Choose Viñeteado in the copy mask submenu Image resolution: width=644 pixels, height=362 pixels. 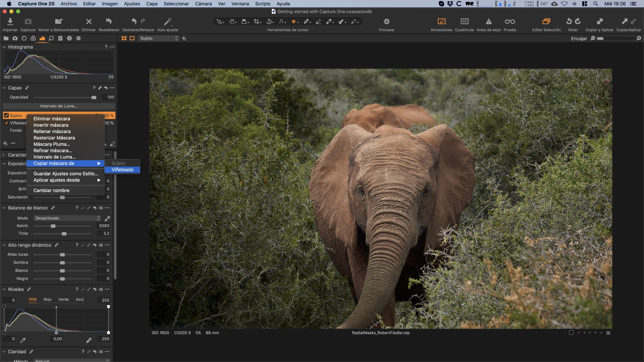point(122,170)
